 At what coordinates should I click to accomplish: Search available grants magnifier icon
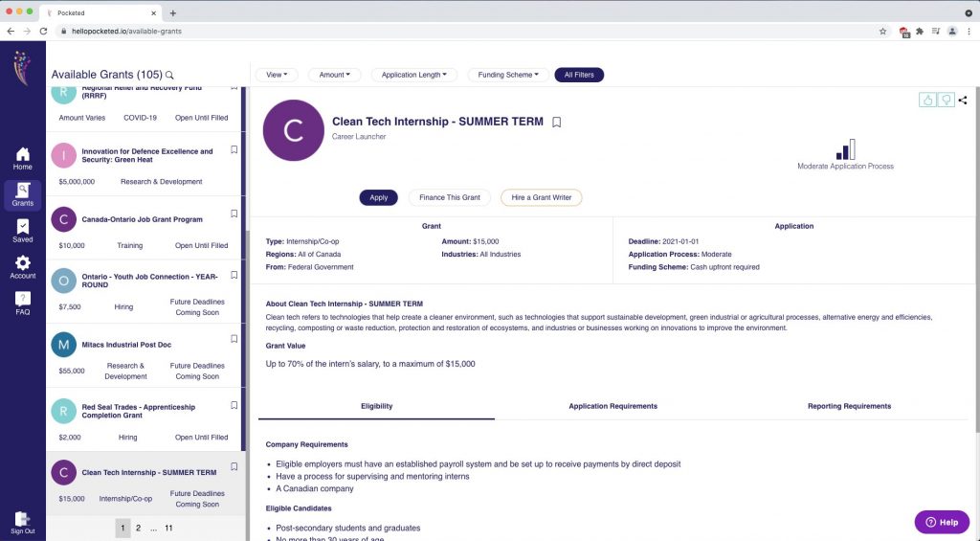click(169, 75)
